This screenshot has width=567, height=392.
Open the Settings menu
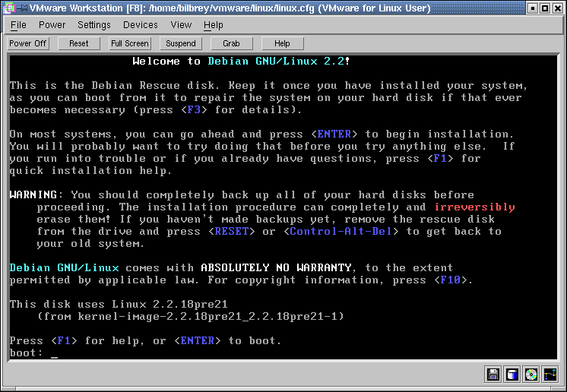[x=94, y=25]
